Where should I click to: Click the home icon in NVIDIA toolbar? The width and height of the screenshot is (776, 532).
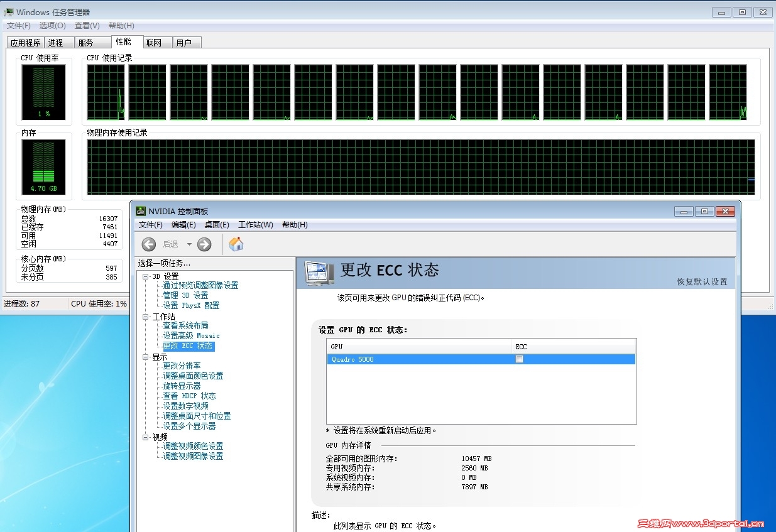[236, 244]
